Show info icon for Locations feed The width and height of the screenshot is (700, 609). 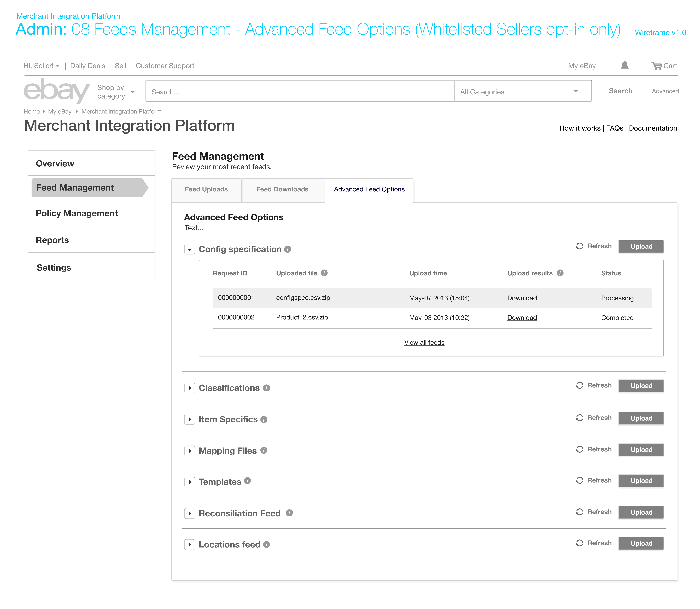(x=266, y=544)
